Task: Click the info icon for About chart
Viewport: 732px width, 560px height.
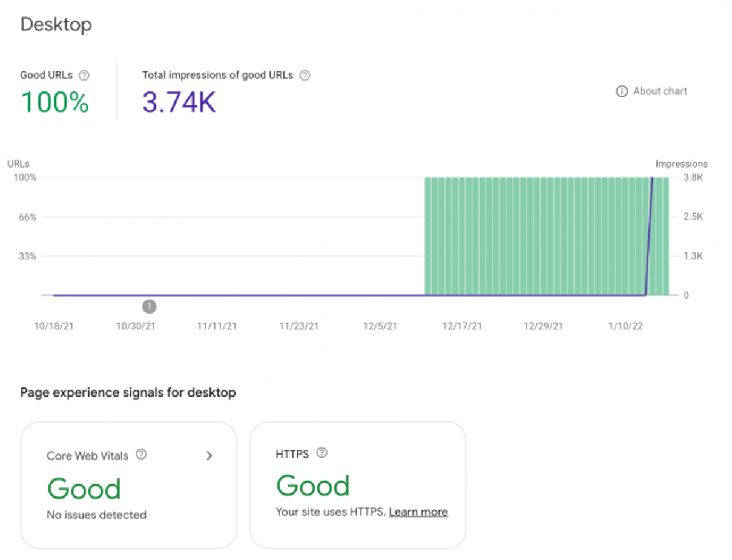Action: click(621, 91)
